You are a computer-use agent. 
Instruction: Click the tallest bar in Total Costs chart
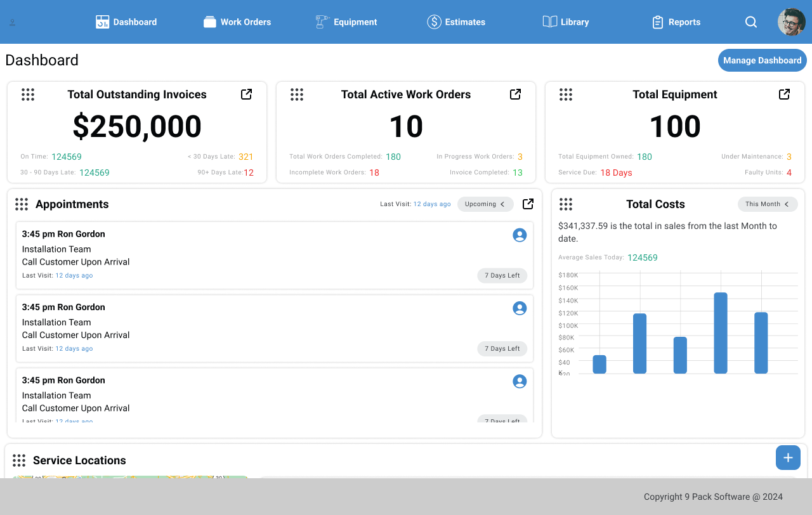pos(721,333)
